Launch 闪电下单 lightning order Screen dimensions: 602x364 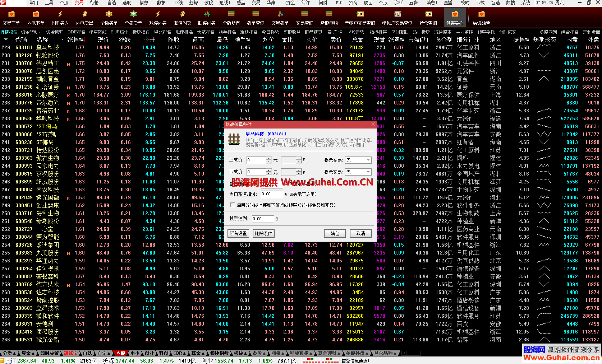(x=36, y=18)
